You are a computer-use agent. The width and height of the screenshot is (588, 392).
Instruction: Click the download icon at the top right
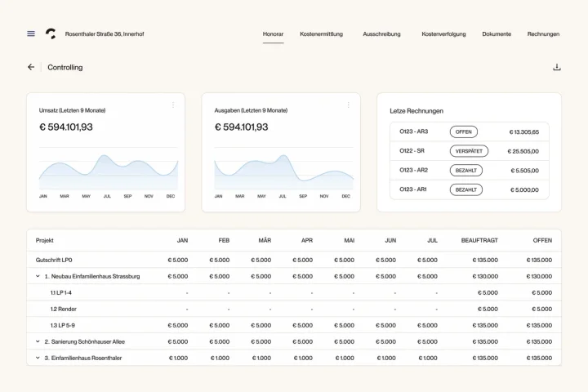tap(557, 67)
